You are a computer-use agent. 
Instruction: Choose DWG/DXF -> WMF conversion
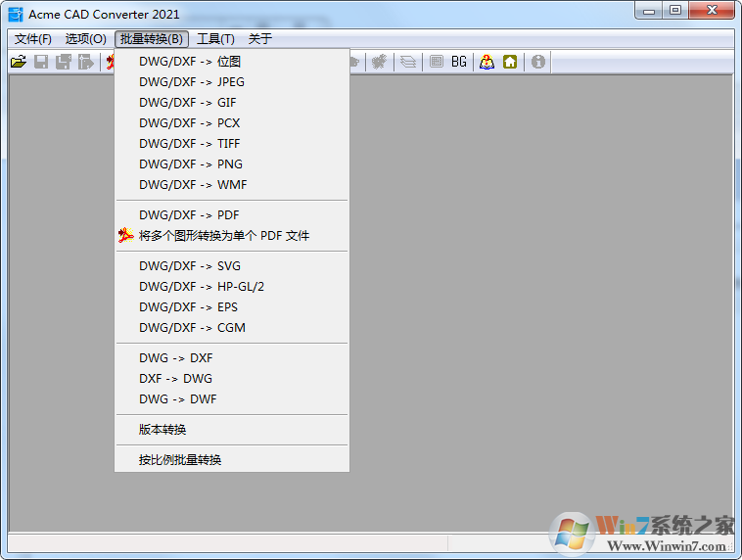[x=232, y=185]
